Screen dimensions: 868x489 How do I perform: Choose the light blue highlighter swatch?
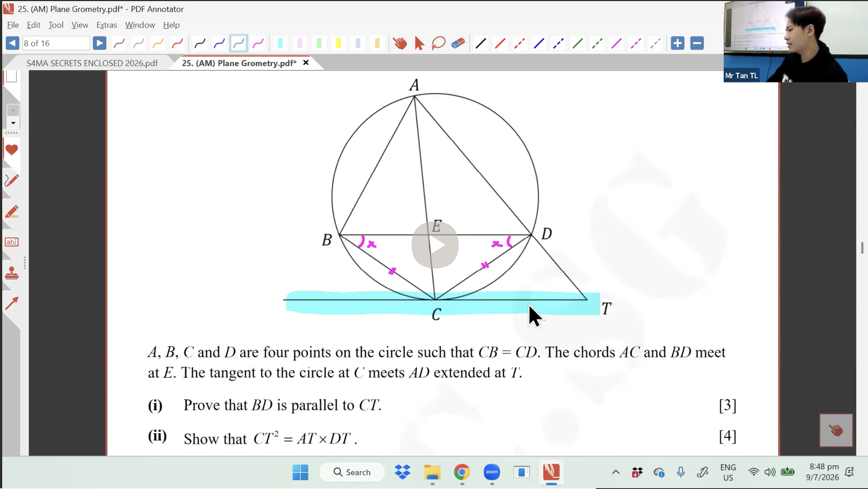coord(358,43)
